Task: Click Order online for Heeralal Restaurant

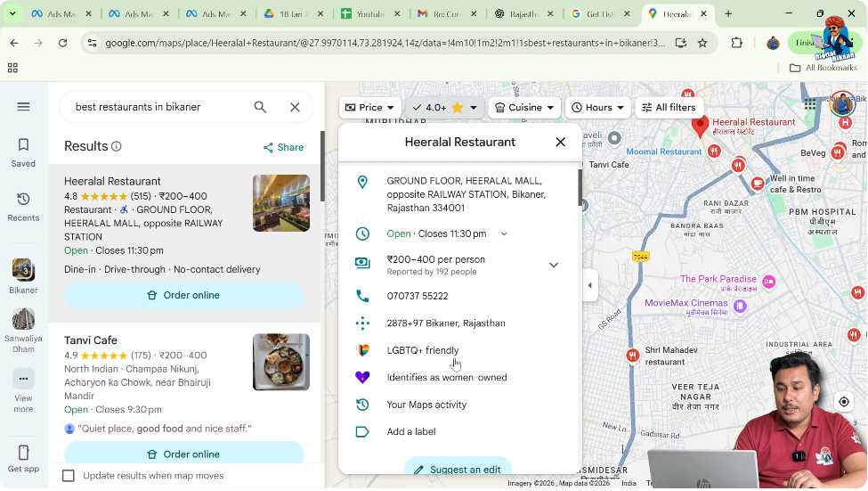Action: pos(184,295)
